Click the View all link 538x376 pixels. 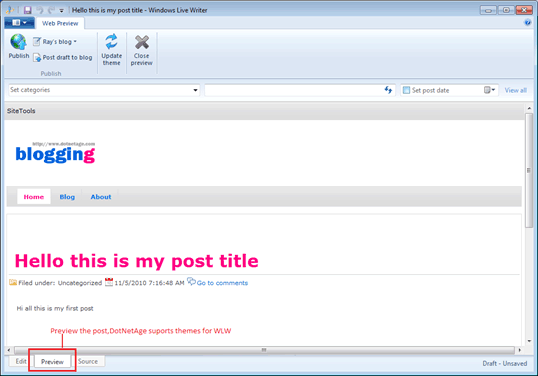point(515,90)
